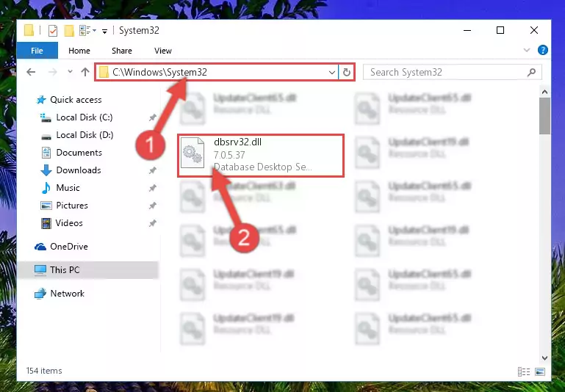Open the address bar history dropdown
The width and height of the screenshot is (565, 392).
pyautogui.click(x=332, y=73)
